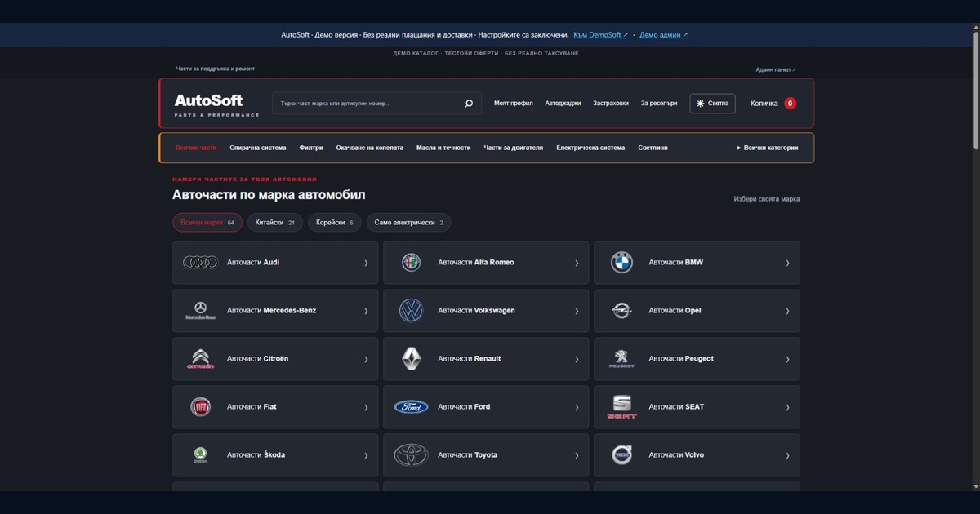Image resolution: width=980 pixels, height=514 pixels.
Task: Open Авточасти Peugeot row text
Action: point(681,359)
